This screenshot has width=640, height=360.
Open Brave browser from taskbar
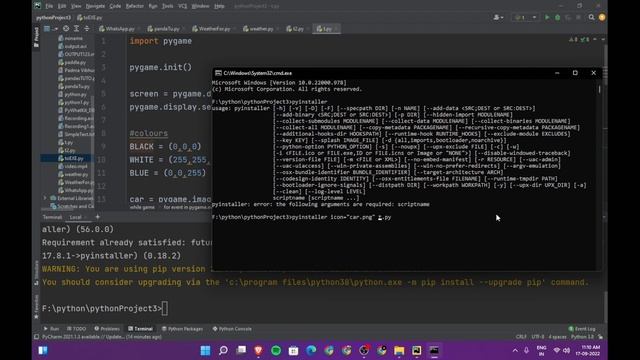[258, 351]
